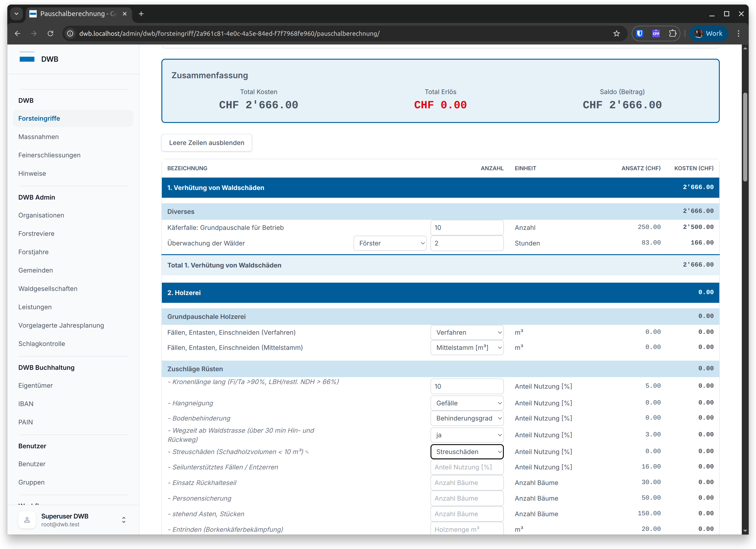Reload the page with the refresh icon
Image resolution: width=756 pixels, height=549 pixels.
coord(50,33)
